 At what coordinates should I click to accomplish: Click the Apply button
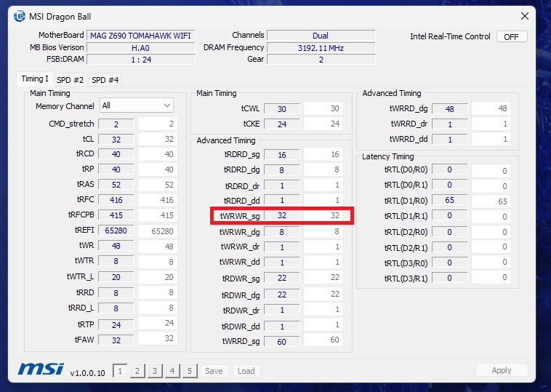[x=502, y=370]
